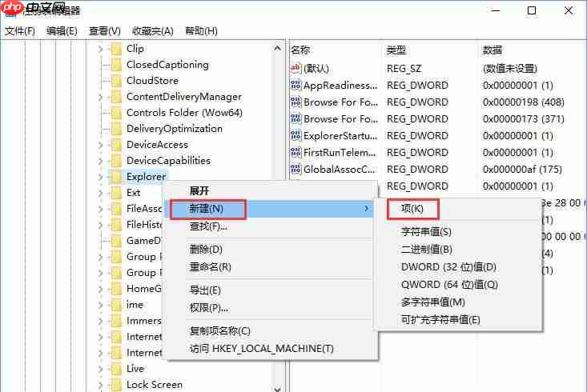Click the Lock Screen folder icon
This screenshot has height=392, width=587.
(116, 385)
